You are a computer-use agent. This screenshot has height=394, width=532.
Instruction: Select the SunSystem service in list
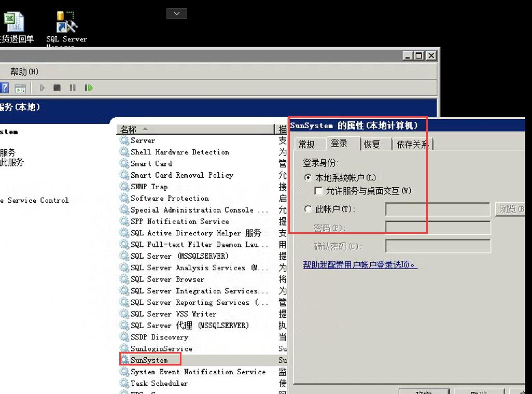(149, 360)
